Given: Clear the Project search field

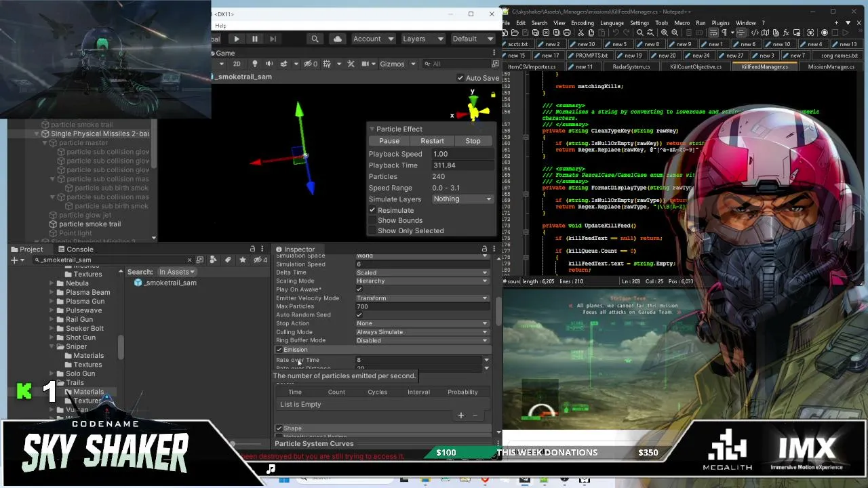Looking at the screenshot, I should (189, 260).
